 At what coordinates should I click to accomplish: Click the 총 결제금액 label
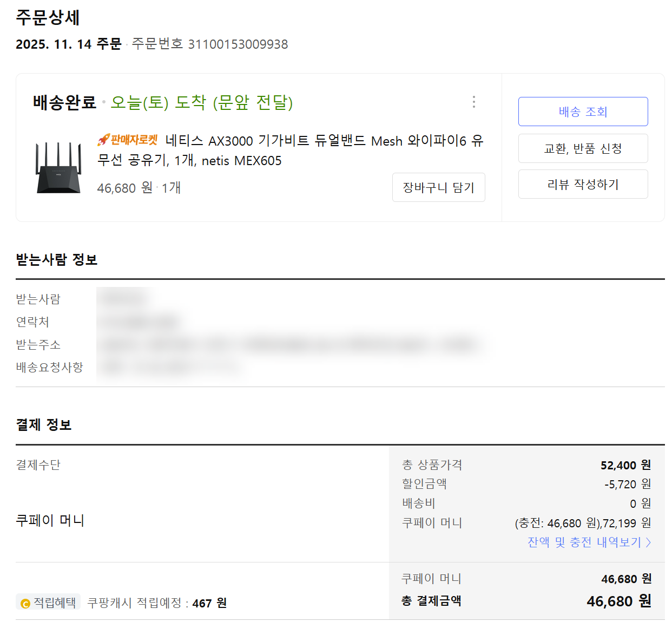[x=431, y=601]
